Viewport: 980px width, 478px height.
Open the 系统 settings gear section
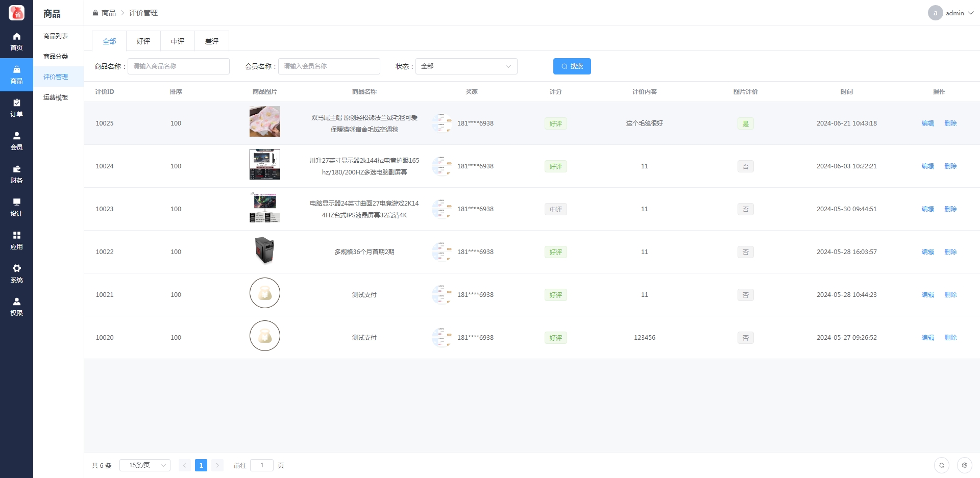tap(16, 273)
